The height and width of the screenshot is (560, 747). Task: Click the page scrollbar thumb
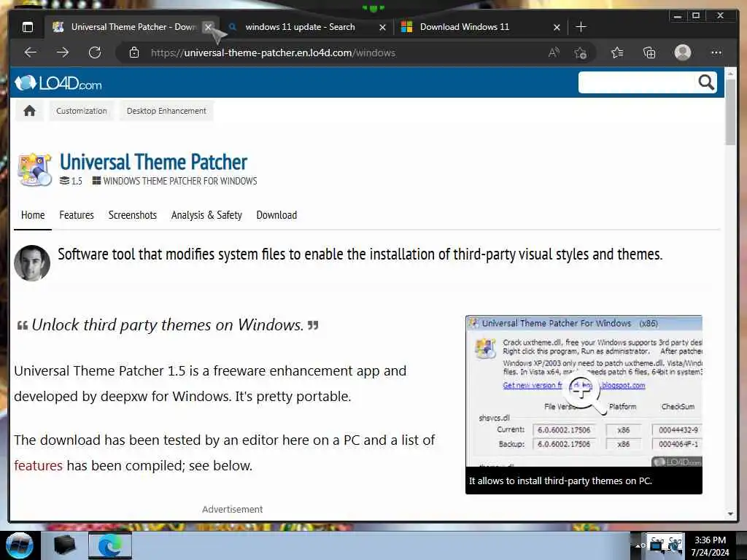[731, 111]
